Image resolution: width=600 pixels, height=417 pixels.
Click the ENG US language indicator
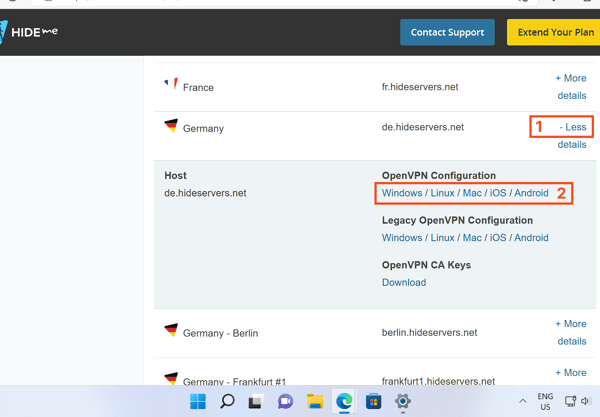coord(545,401)
